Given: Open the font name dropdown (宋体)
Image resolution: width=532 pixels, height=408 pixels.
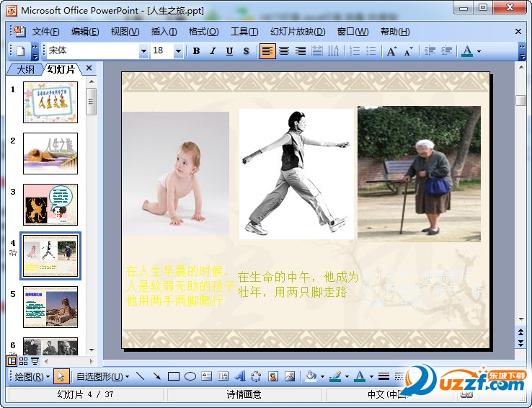Looking at the screenshot, I should tap(143, 51).
